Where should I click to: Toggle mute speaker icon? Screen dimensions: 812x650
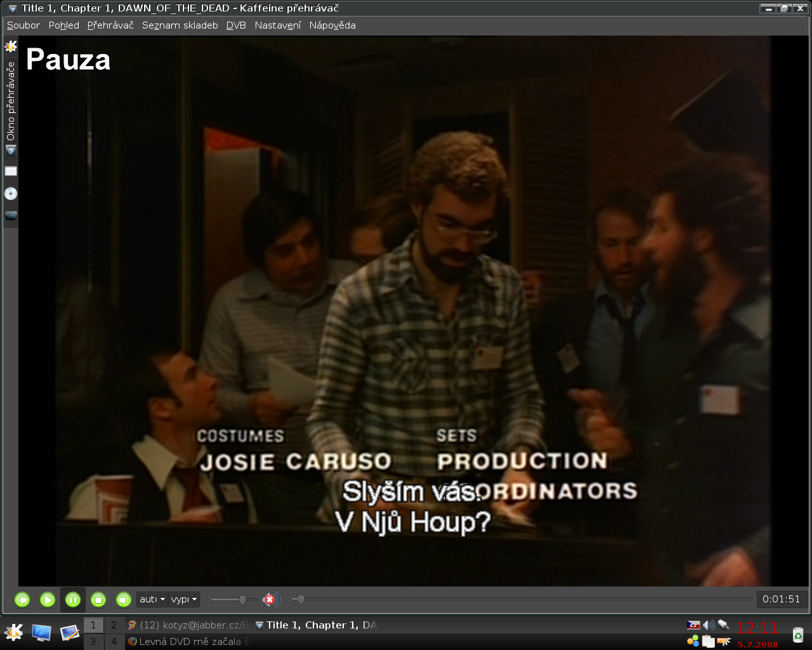[271, 599]
